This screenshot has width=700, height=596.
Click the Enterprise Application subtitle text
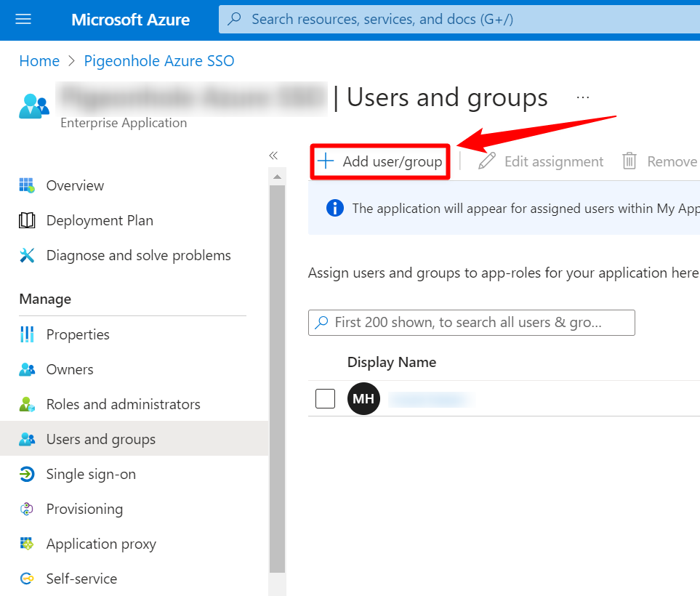(x=124, y=123)
